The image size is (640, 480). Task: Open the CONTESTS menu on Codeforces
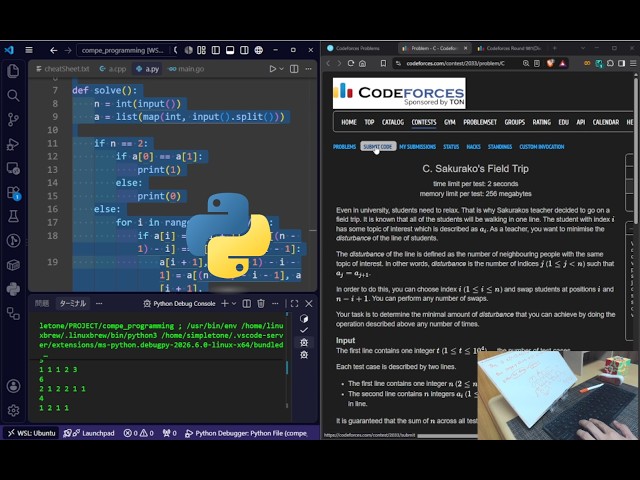pos(424,122)
